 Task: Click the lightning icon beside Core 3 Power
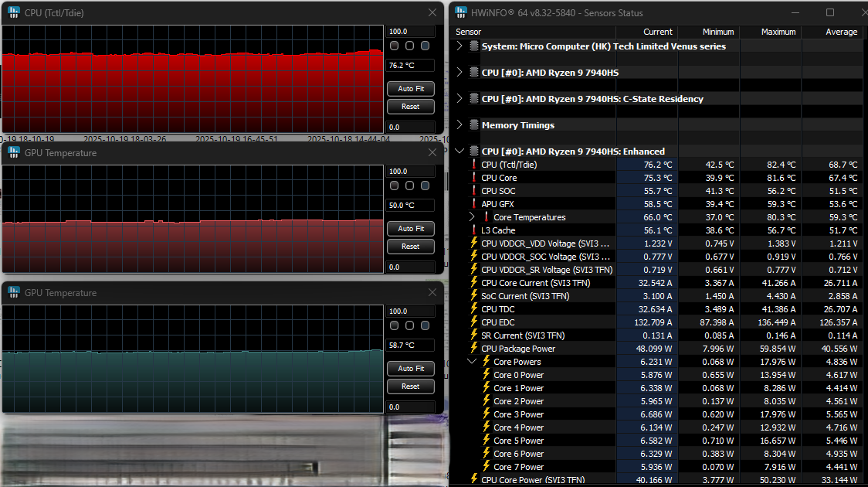(487, 414)
